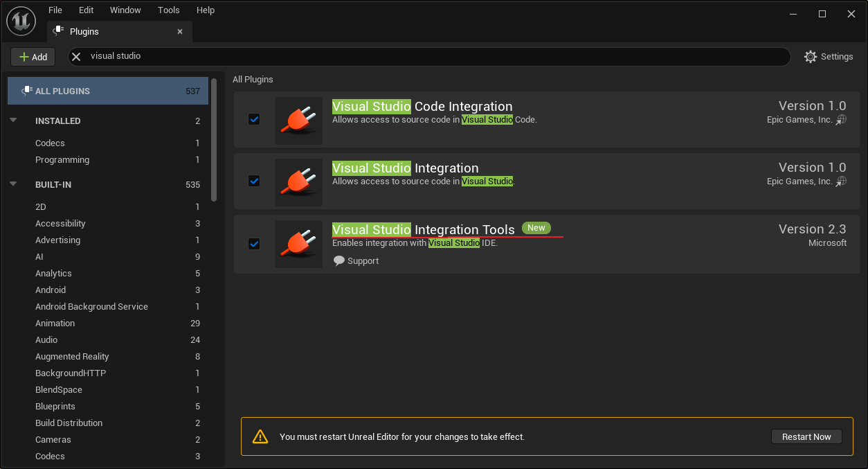Select the Plugins tab
Image resolution: width=868 pixels, height=469 pixels.
point(119,32)
